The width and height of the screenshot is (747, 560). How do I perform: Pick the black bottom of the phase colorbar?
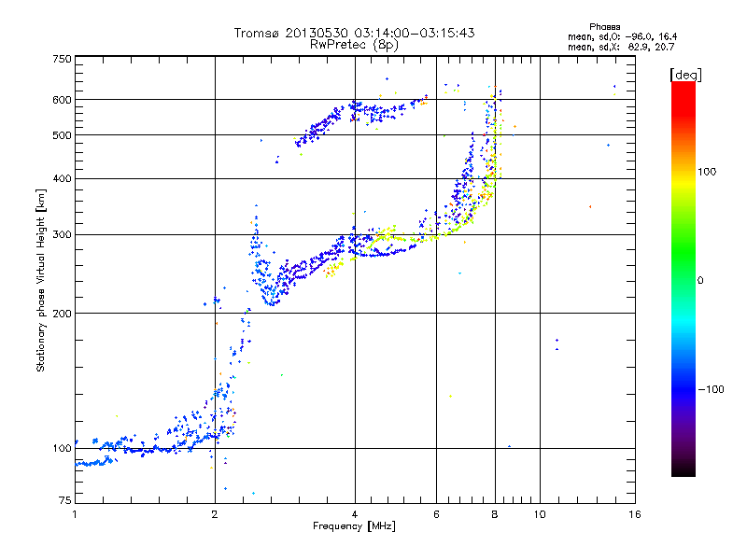pyautogui.click(x=684, y=469)
